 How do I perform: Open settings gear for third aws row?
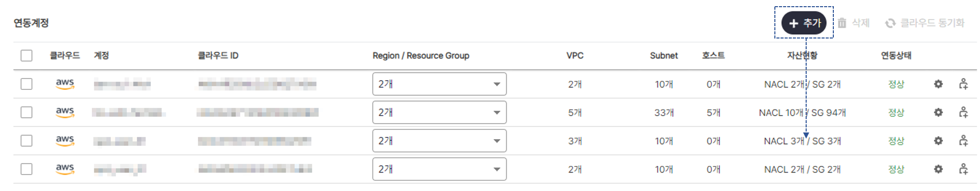coord(938,140)
